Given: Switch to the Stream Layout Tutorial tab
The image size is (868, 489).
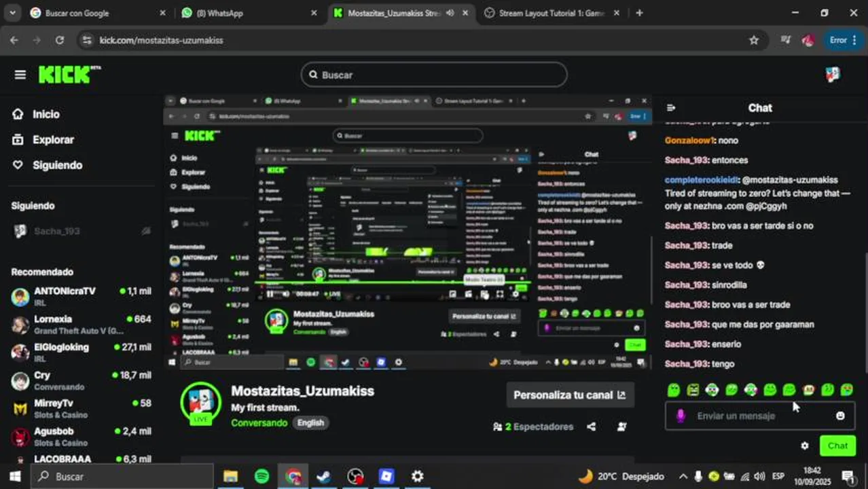Looking at the screenshot, I should click(x=551, y=13).
